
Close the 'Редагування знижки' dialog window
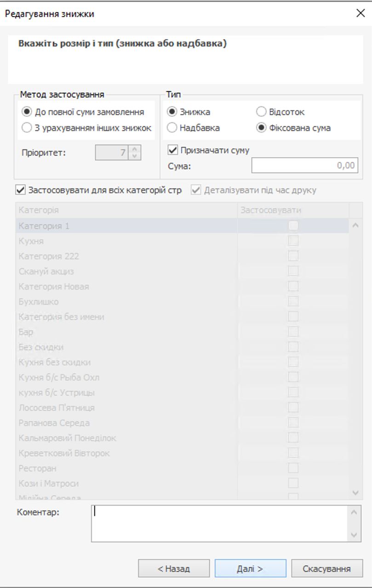point(361,13)
